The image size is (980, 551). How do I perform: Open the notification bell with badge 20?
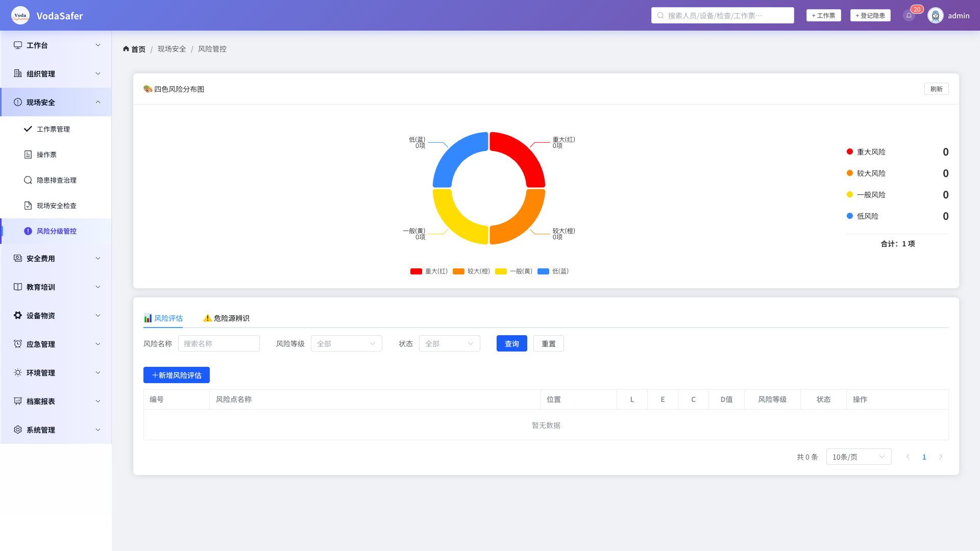[x=909, y=15]
